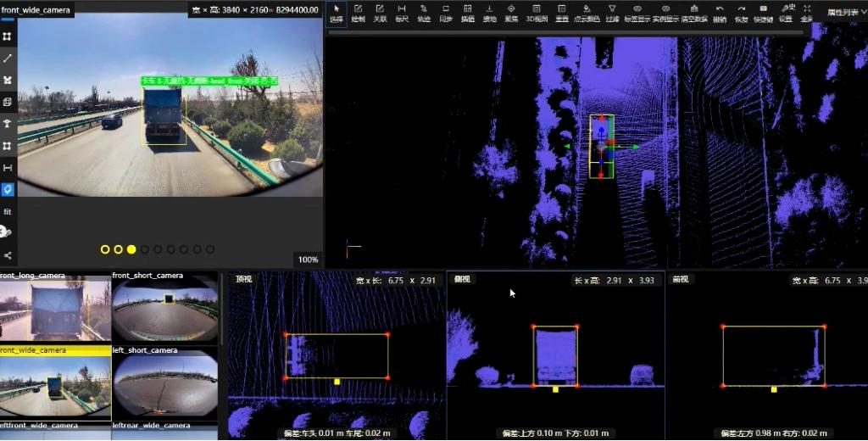Select the 3D cuboid tool in image sidebar
Viewport: 868px width, 441px height.
point(7,102)
